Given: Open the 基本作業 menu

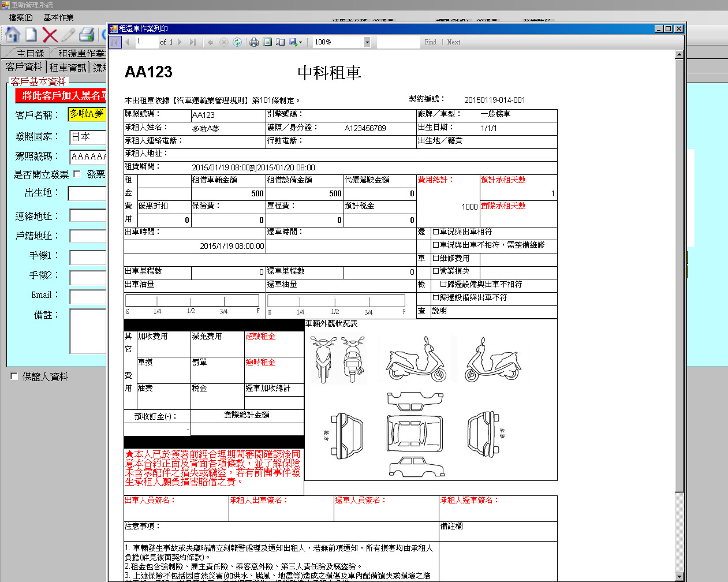Looking at the screenshot, I should (59, 17).
